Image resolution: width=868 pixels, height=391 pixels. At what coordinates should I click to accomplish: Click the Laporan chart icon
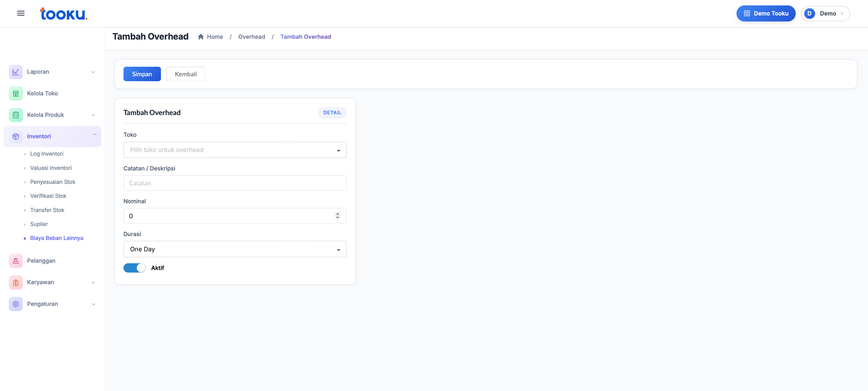(x=16, y=72)
